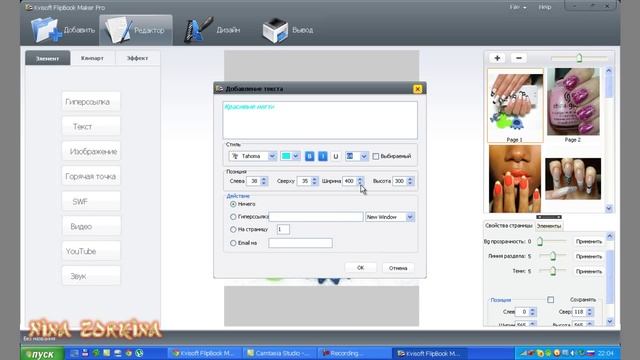Image resolution: width=640 pixels, height=360 pixels.
Task: Open the пуск Start menu
Action: point(42,354)
